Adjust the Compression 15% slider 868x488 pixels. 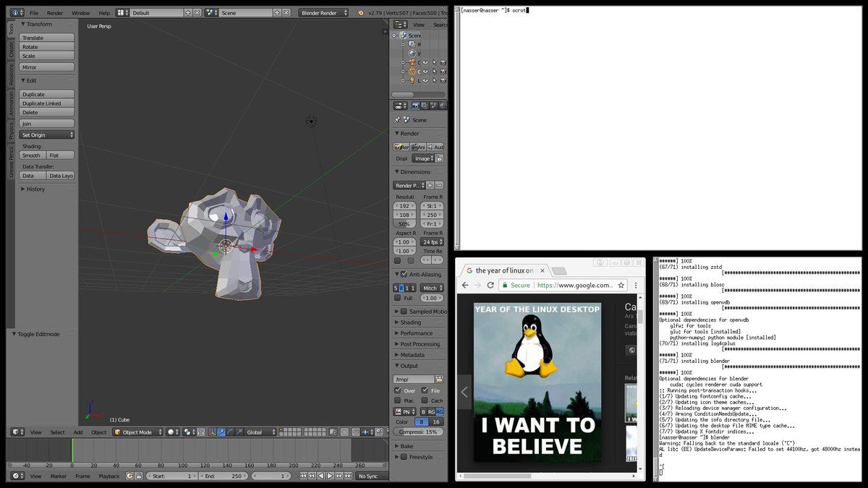419,432
